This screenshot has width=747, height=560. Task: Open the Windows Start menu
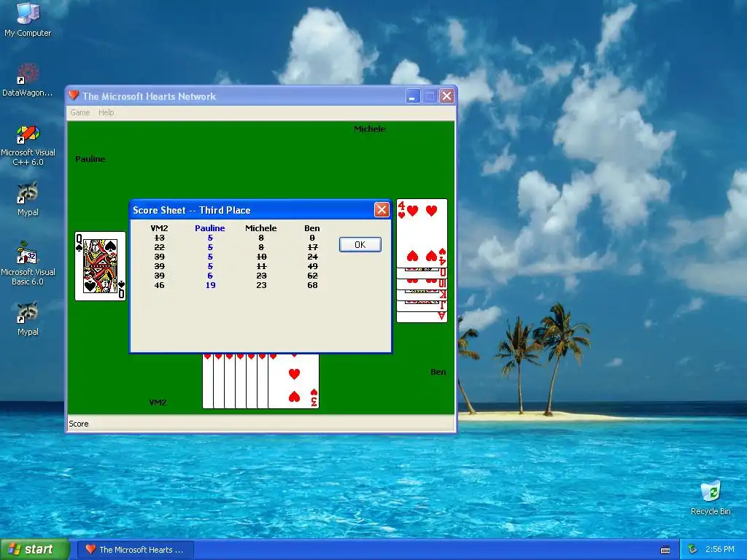tap(35, 550)
